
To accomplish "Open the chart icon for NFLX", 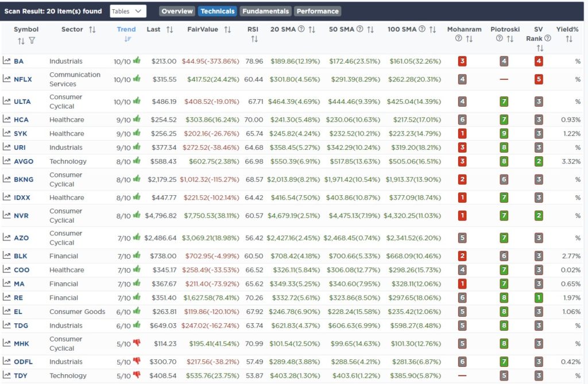I will (x=7, y=79).
